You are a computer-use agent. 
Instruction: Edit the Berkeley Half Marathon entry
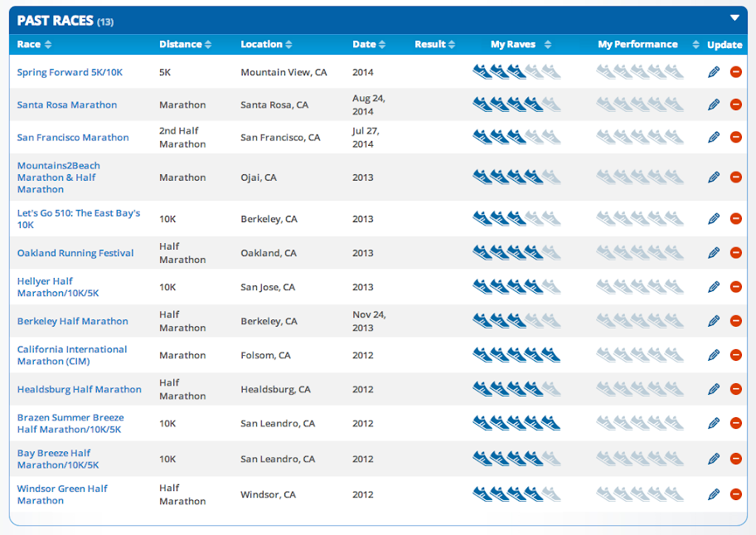tap(714, 321)
